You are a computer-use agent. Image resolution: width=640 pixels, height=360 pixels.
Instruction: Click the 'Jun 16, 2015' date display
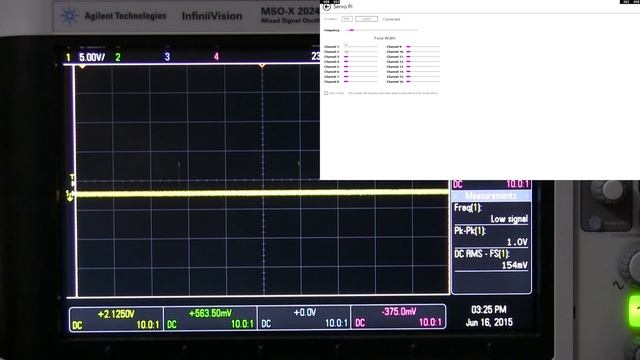coord(489,322)
